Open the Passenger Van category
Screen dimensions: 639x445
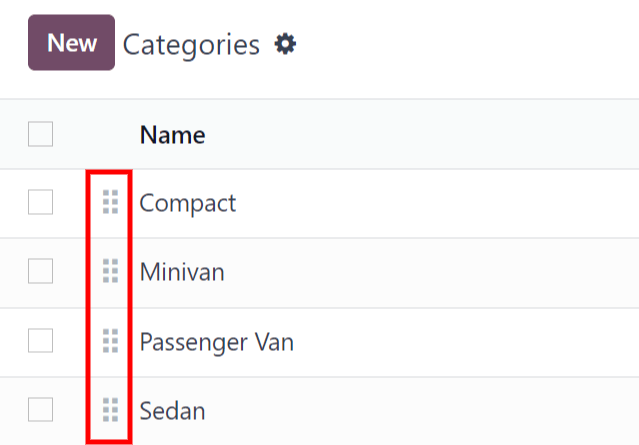coord(216,341)
